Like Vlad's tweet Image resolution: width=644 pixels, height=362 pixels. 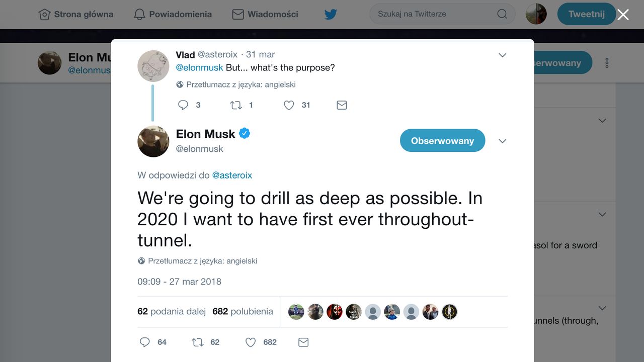click(289, 105)
